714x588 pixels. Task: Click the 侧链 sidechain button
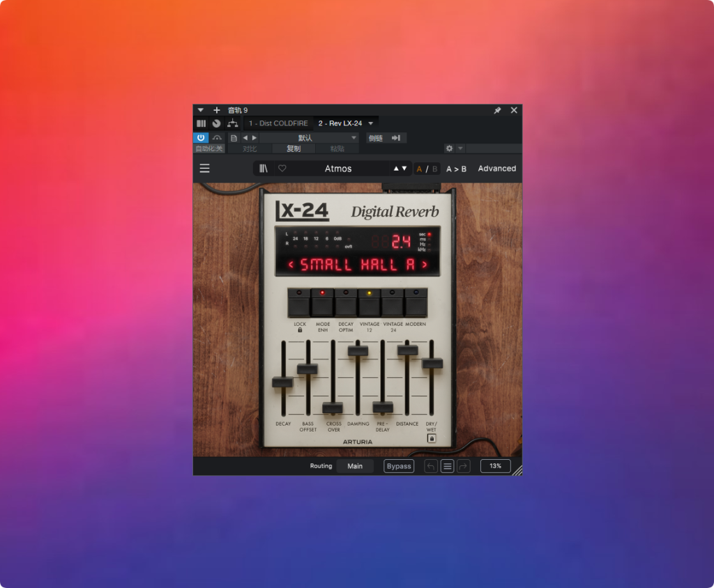pyautogui.click(x=376, y=138)
